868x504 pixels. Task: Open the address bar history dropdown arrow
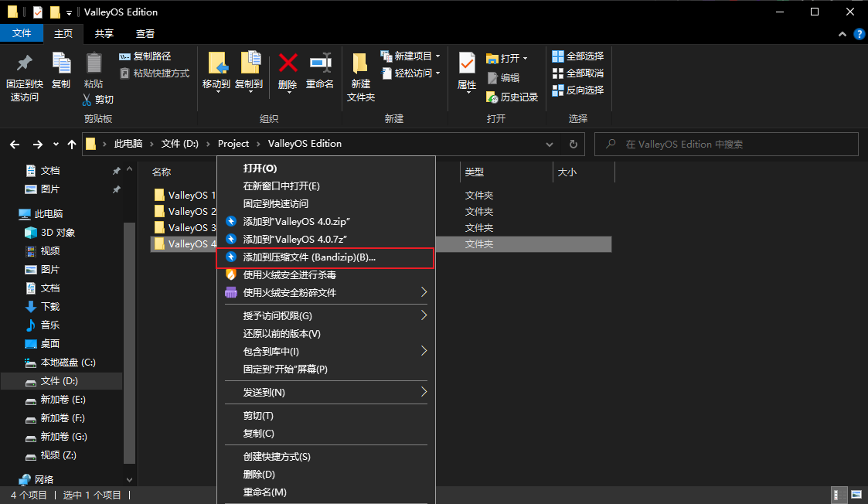(550, 144)
